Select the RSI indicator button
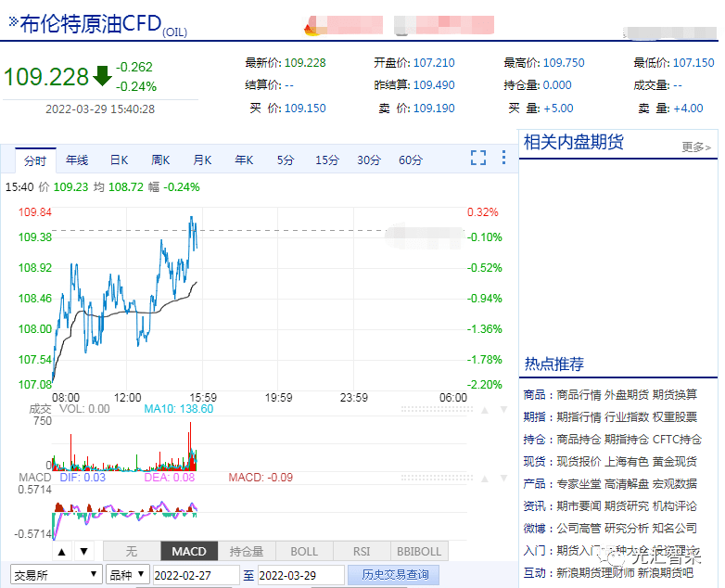Viewport: 725px width, 588px height. [362, 552]
